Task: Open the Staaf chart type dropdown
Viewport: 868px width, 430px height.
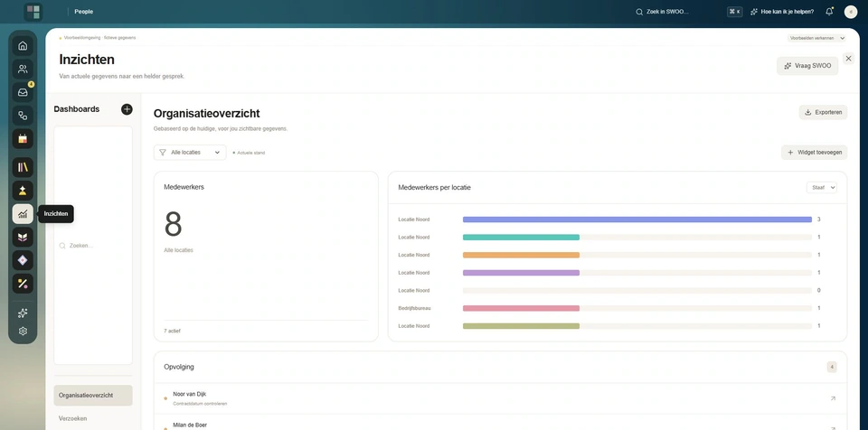Action: (822, 188)
